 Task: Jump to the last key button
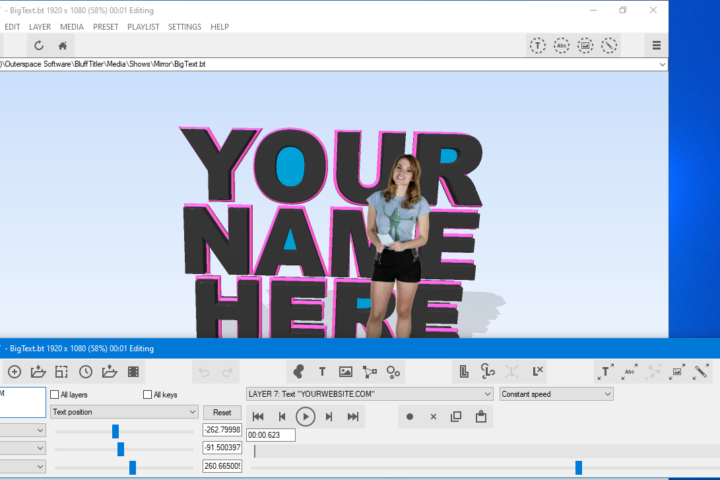coord(353,417)
